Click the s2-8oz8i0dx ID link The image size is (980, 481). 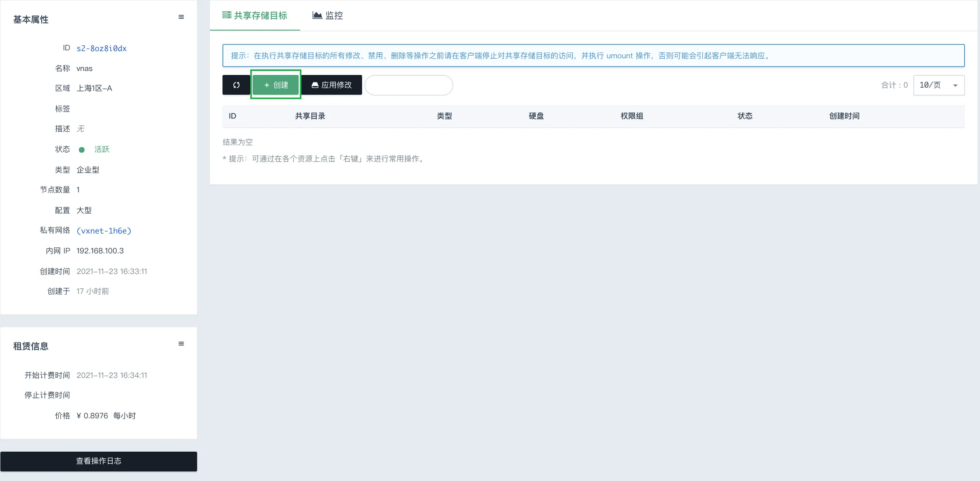point(102,48)
